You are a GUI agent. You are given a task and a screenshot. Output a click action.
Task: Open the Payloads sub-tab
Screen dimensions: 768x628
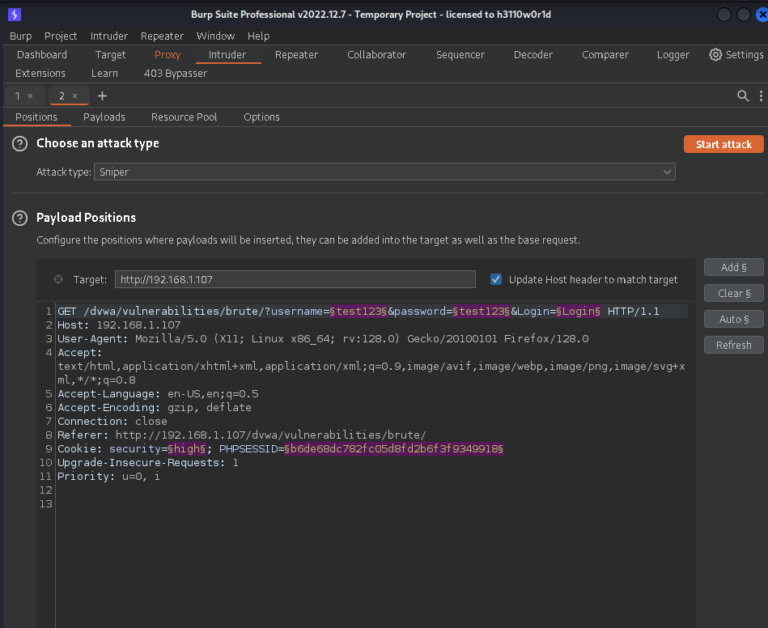(x=104, y=117)
